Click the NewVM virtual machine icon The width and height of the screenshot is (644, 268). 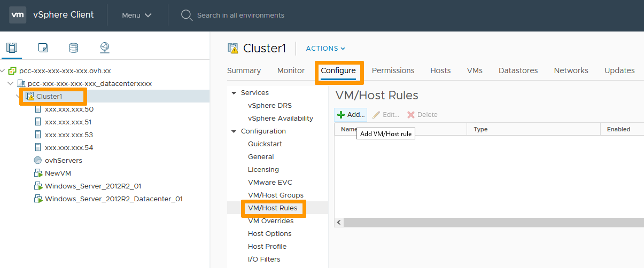click(x=38, y=173)
